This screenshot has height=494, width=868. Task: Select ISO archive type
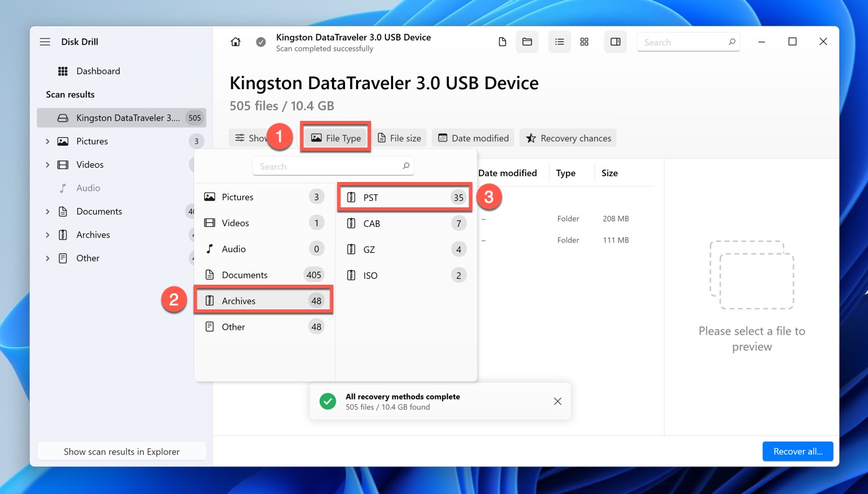pos(405,276)
